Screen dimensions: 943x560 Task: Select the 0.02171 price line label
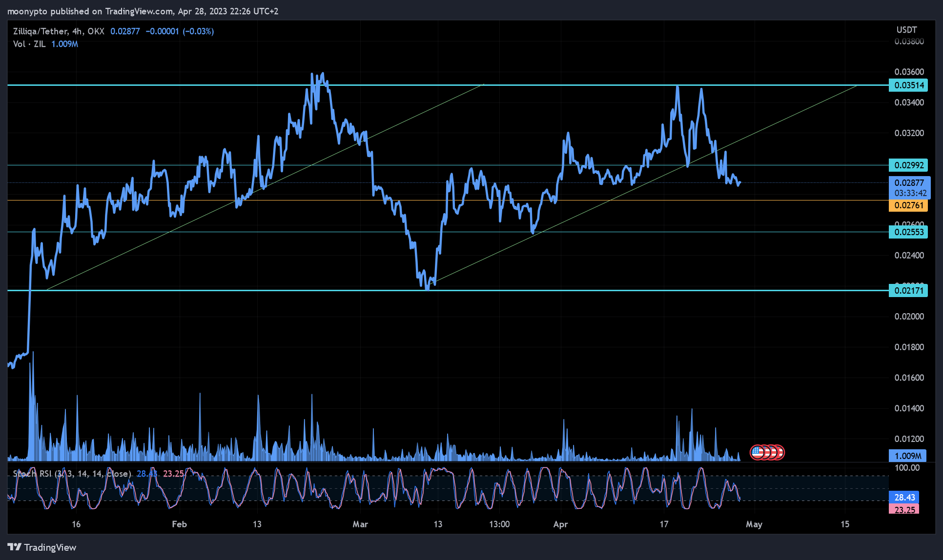[x=908, y=291]
